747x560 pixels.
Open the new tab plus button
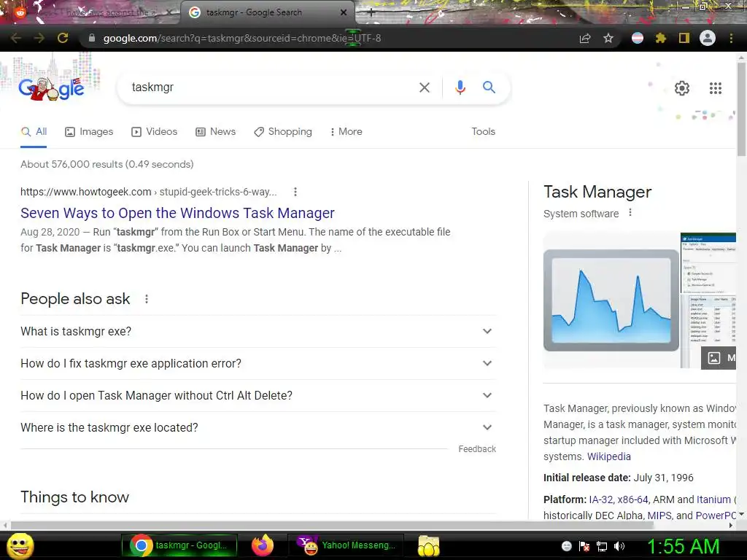371,13
